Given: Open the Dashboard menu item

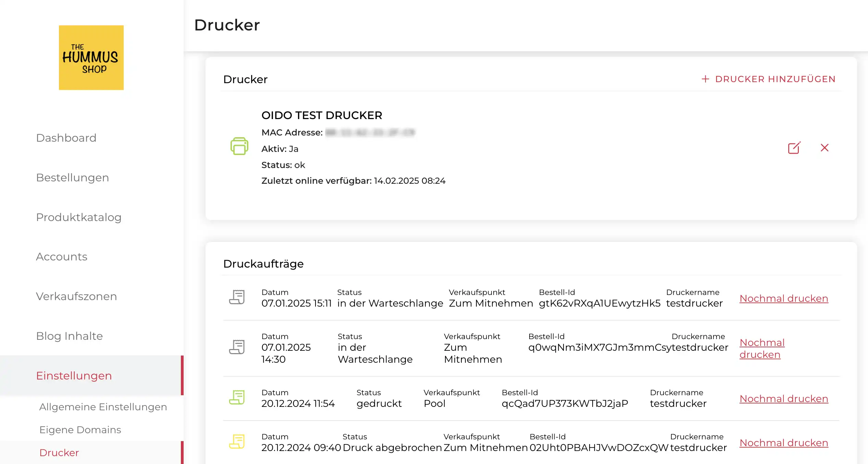Looking at the screenshot, I should click(66, 138).
